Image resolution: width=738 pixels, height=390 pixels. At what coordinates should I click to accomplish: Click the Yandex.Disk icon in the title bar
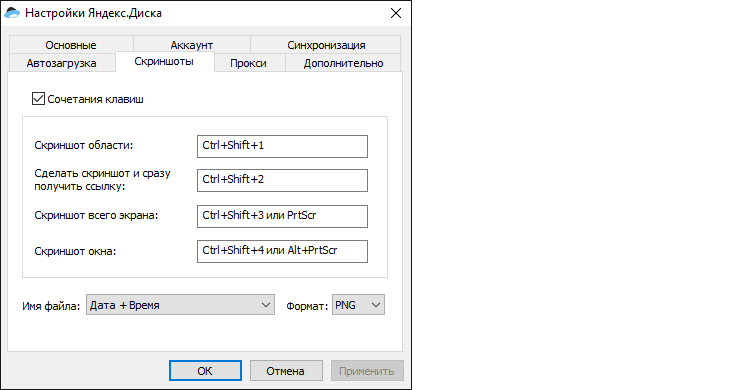(12, 13)
